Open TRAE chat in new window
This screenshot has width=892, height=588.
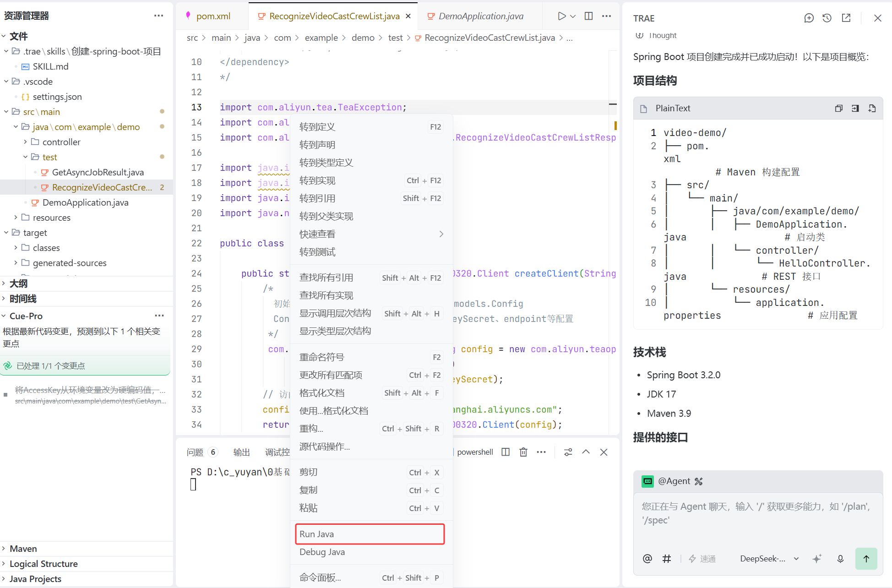(846, 18)
